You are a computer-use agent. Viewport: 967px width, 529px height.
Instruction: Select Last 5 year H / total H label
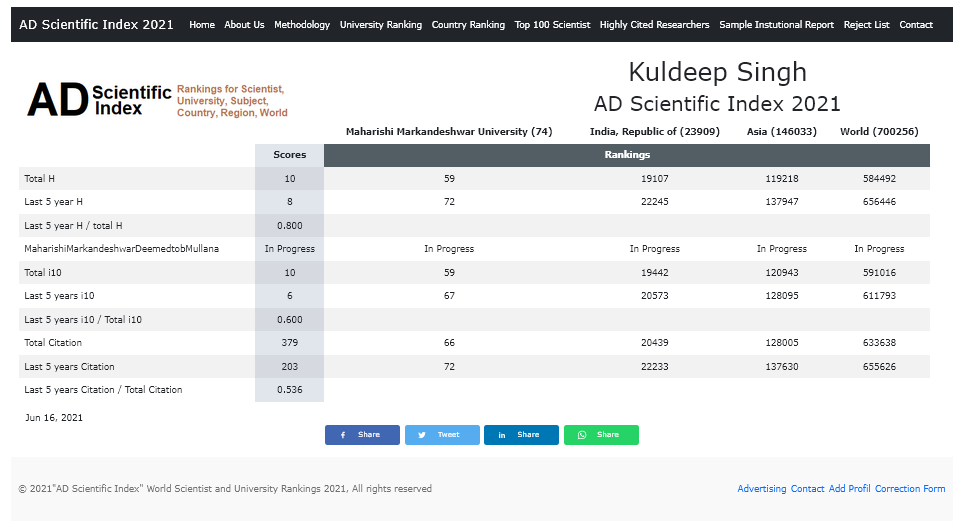pos(73,226)
